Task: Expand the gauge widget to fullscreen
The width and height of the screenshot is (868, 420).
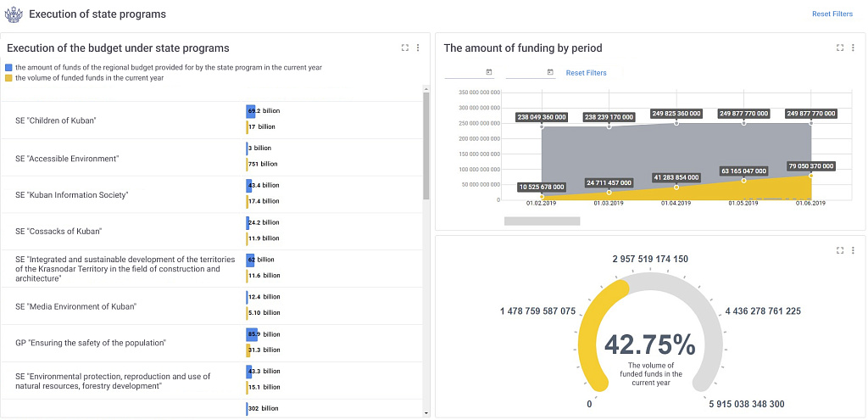Action: pyautogui.click(x=840, y=250)
